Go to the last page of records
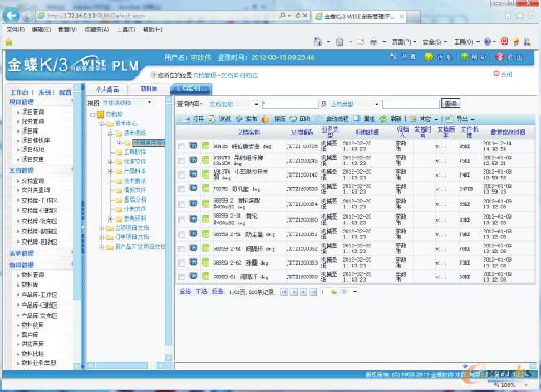This screenshot has height=392, width=541. click(313, 292)
